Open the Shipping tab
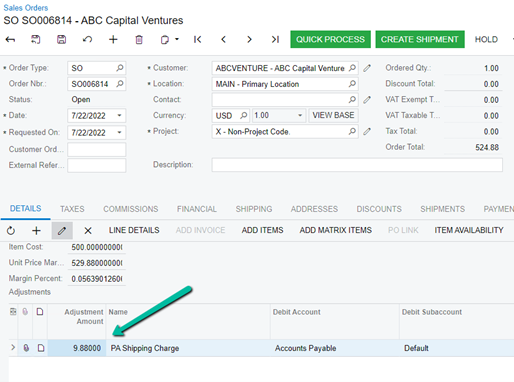Image resolution: width=514 pixels, height=382 pixels. 254,209
